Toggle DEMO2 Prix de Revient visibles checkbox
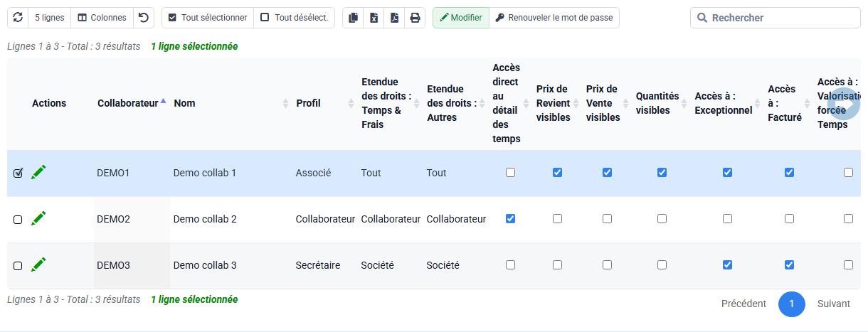This screenshot has width=868, height=332. click(557, 218)
